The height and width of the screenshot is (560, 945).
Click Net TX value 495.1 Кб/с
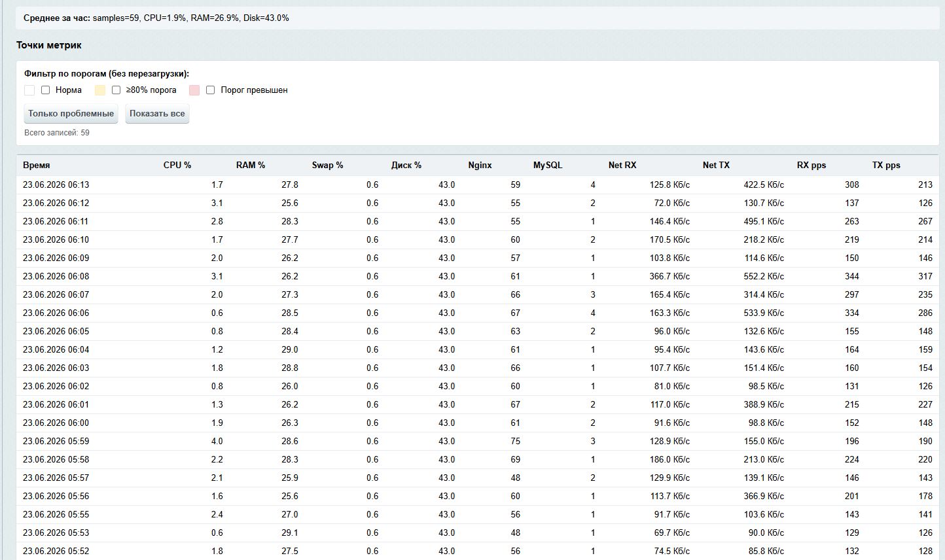click(764, 222)
